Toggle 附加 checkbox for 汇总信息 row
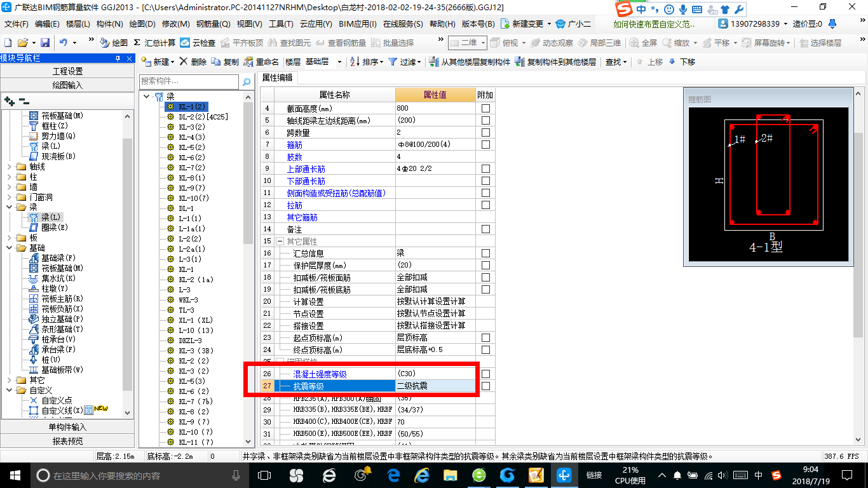This screenshot has width=868, height=488. pos(485,254)
